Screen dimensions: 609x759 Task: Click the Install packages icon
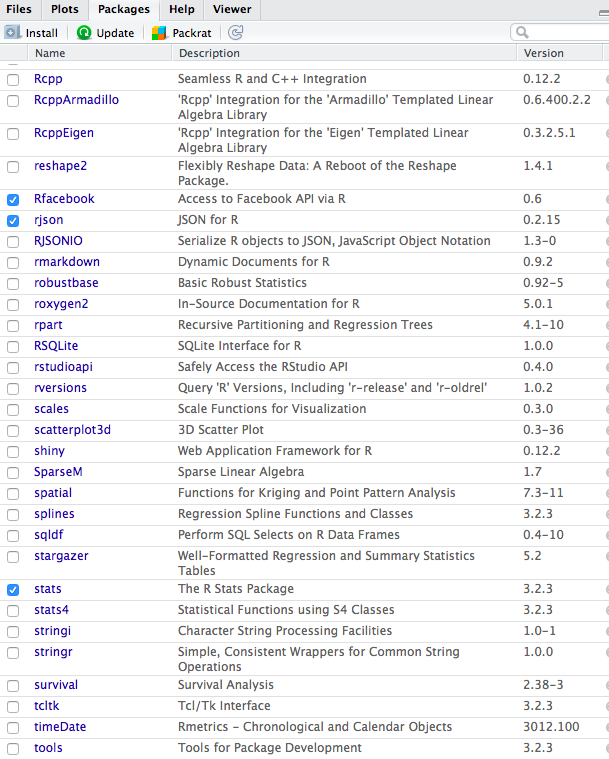tap(12, 32)
